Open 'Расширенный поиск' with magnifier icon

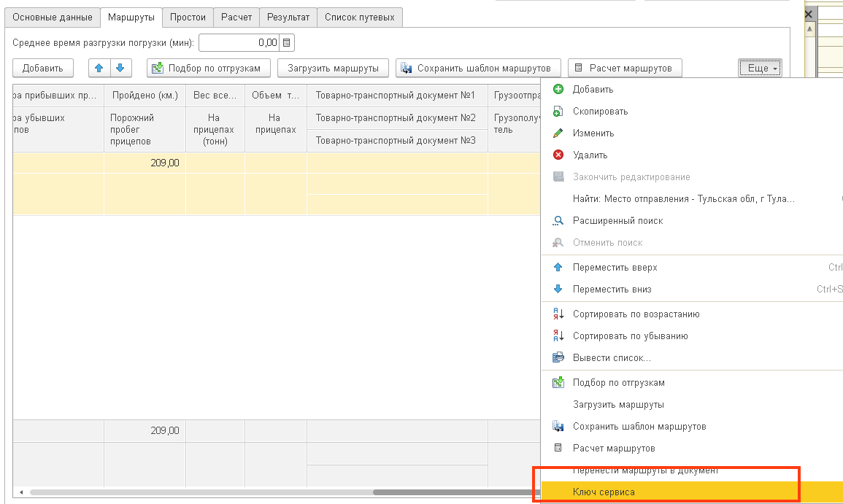tap(617, 221)
